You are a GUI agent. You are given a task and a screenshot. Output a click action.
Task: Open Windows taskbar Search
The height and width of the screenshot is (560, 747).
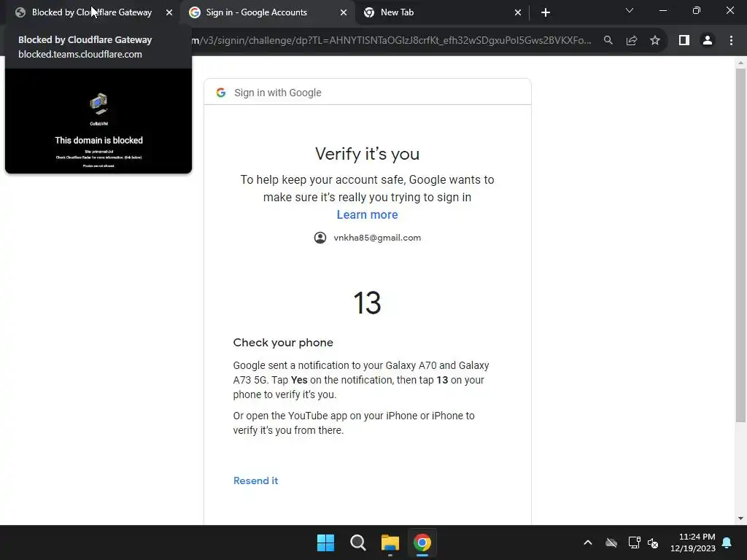(x=357, y=542)
